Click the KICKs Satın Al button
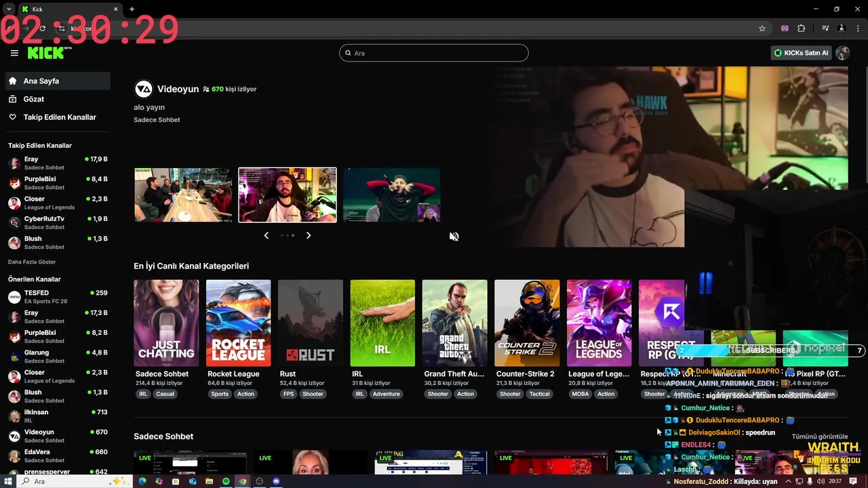868x488 pixels. point(801,53)
